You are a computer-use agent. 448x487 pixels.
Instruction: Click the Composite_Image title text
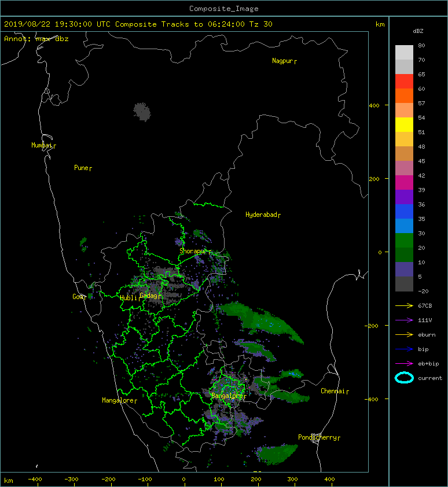tap(224, 8)
